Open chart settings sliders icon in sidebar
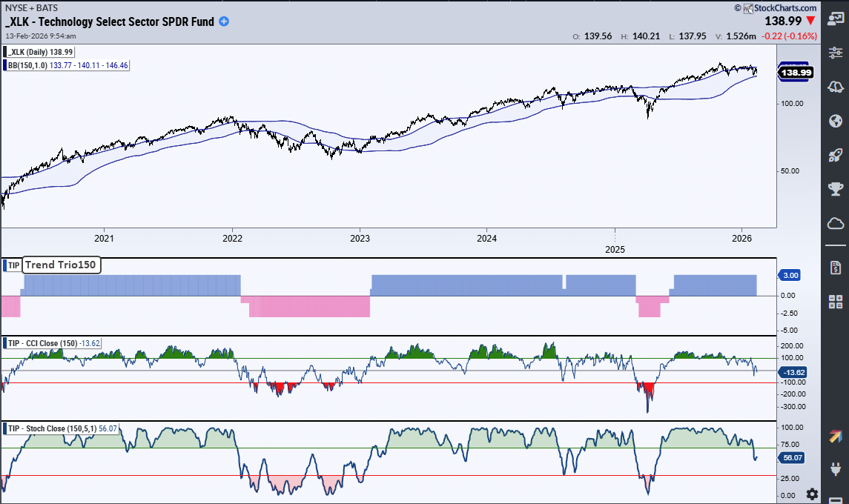 (x=835, y=53)
